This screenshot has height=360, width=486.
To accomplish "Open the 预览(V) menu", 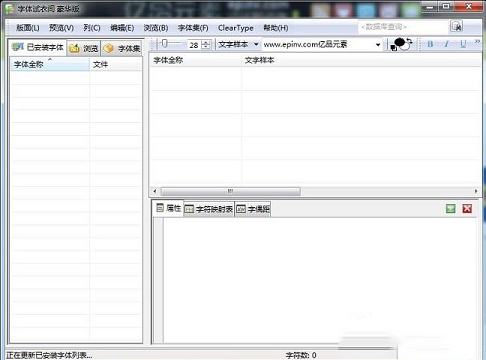I will (61, 28).
